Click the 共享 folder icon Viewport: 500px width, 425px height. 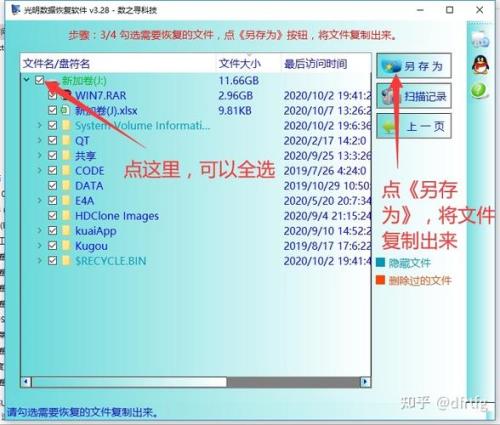click(66, 155)
